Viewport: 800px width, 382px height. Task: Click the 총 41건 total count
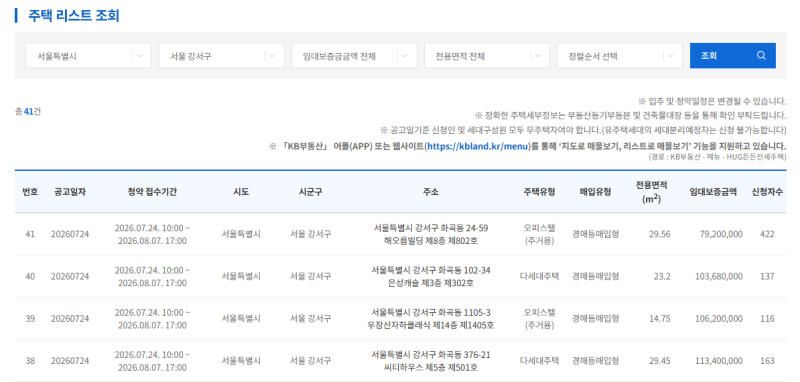[x=28, y=111]
